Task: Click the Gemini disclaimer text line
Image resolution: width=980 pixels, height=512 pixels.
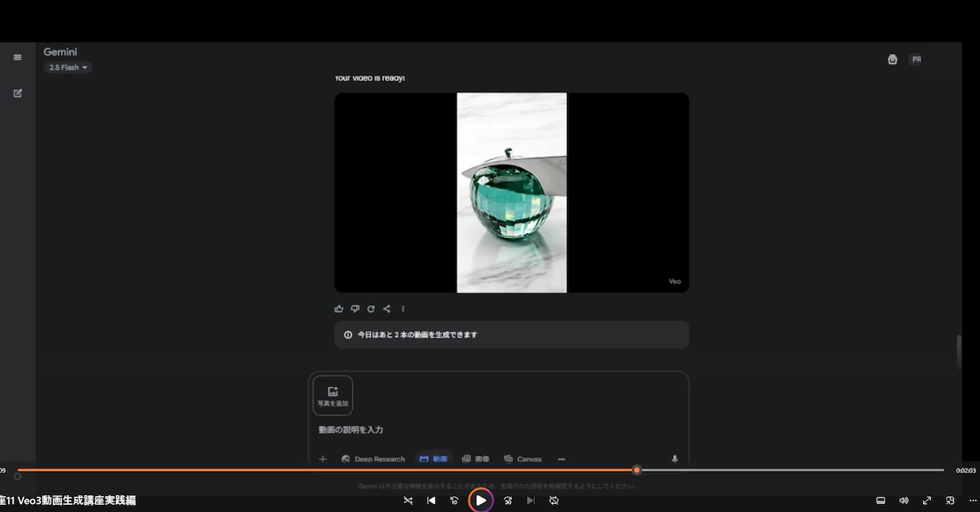Action: tap(498, 486)
